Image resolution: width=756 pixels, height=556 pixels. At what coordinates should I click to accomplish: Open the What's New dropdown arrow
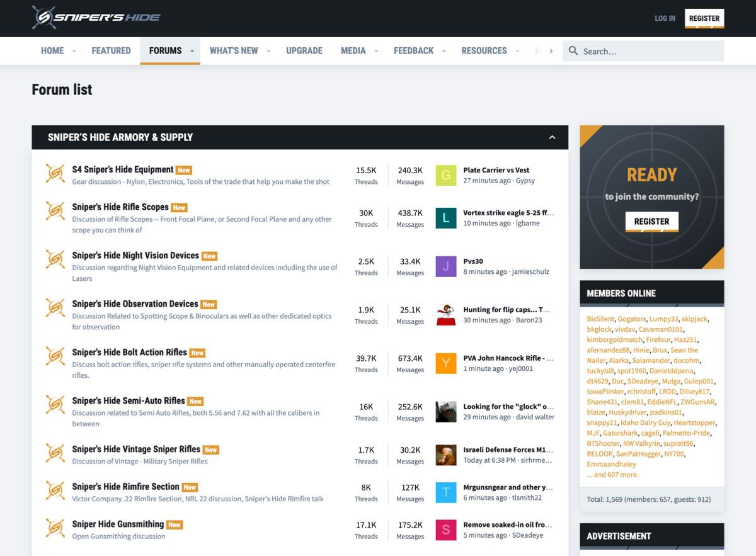[x=268, y=51]
